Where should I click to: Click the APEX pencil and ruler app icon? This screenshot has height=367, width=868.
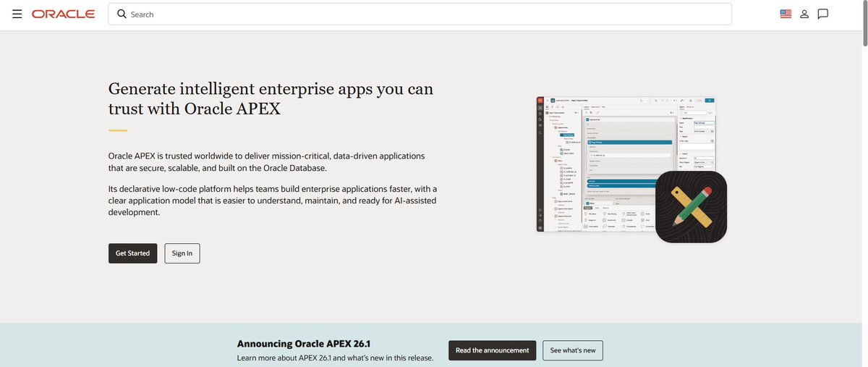coord(691,207)
